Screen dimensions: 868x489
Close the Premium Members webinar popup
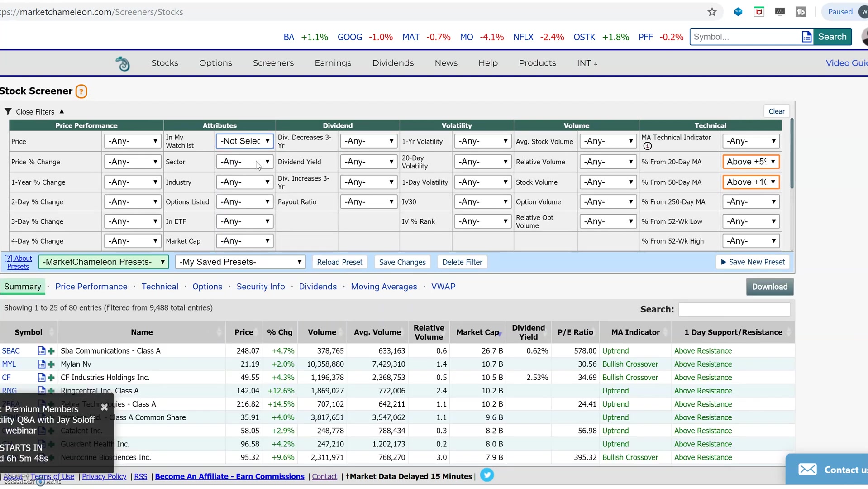(x=104, y=407)
